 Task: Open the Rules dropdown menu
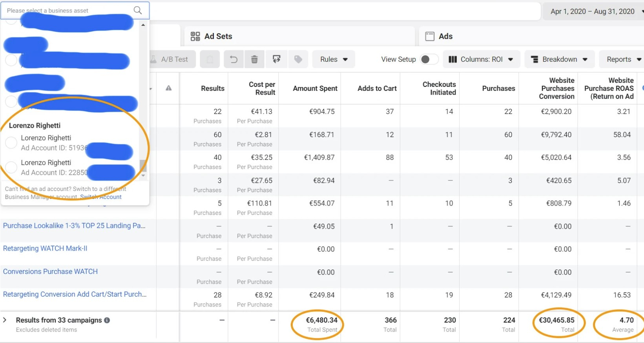(334, 59)
